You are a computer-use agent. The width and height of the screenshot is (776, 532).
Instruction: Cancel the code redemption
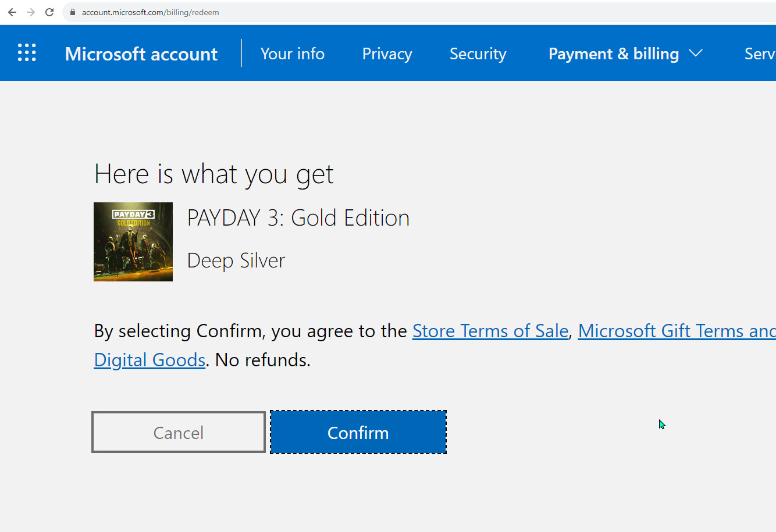[179, 432]
